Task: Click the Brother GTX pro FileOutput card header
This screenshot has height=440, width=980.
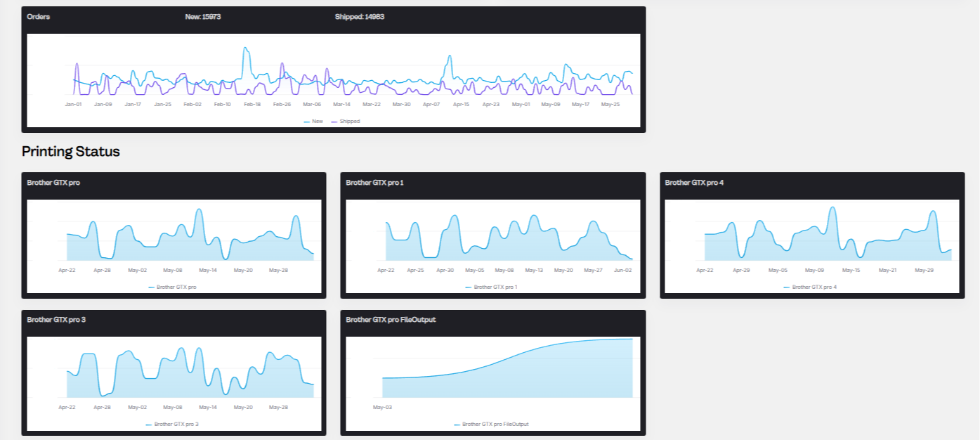Action: [x=492, y=320]
